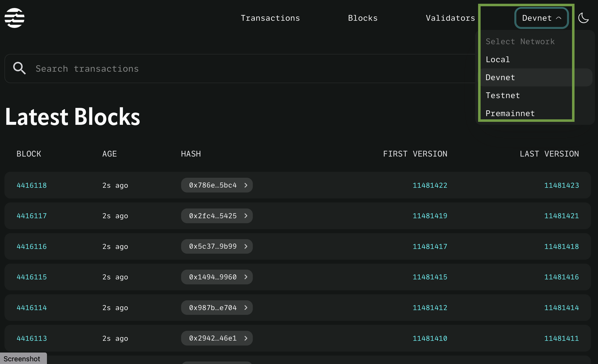
Task: Open the Validators page
Action: point(450,18)
